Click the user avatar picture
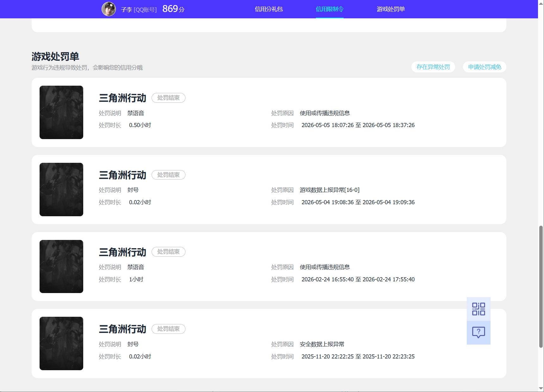 pos(109,9)
